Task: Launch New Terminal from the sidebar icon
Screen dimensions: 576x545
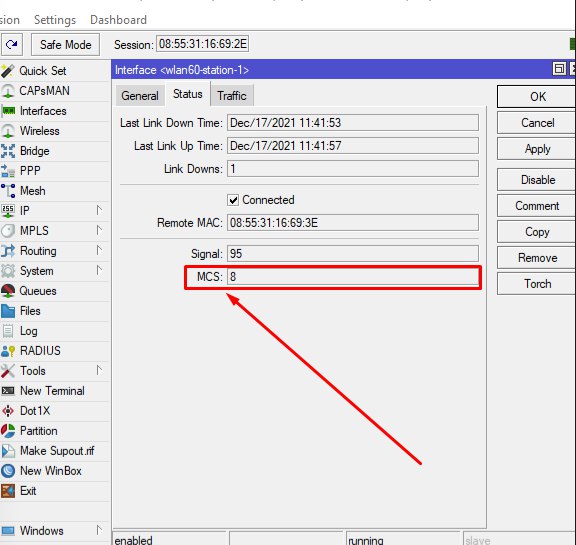Action: 8,391
